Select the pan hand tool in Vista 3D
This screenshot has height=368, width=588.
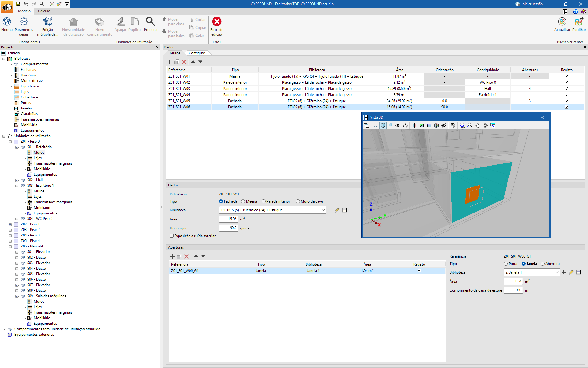477,125
